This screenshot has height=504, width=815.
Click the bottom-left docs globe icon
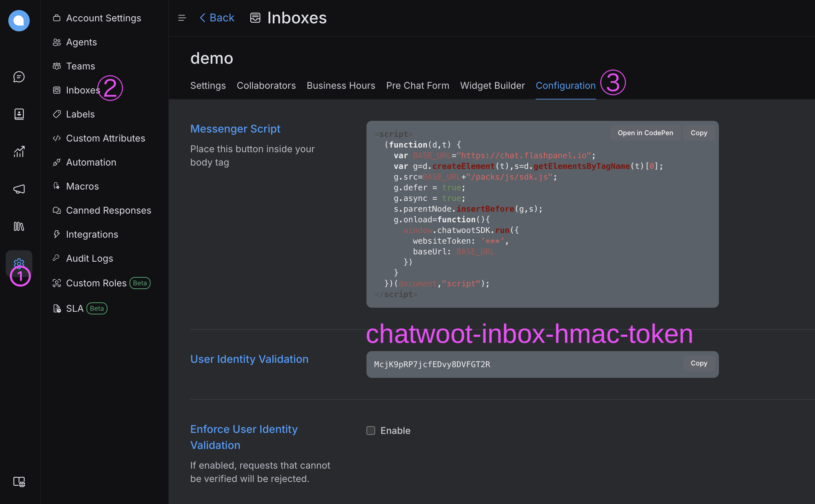tap(19, 482)
